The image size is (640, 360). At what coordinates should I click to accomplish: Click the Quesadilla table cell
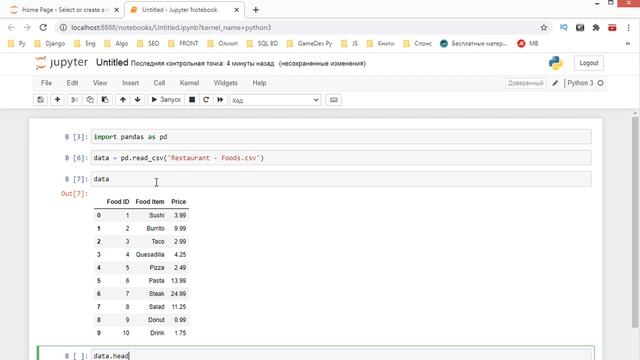coord(150,255)
